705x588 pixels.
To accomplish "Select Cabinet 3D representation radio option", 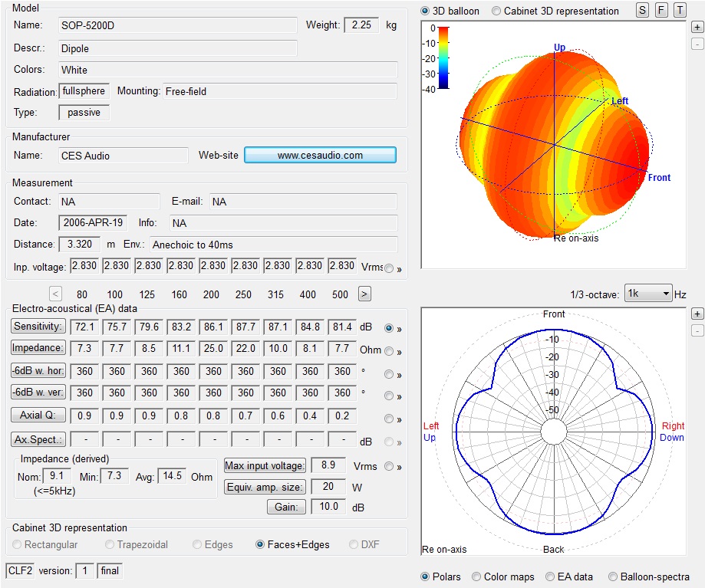I will pyautogui.click(x=496, y=11).
